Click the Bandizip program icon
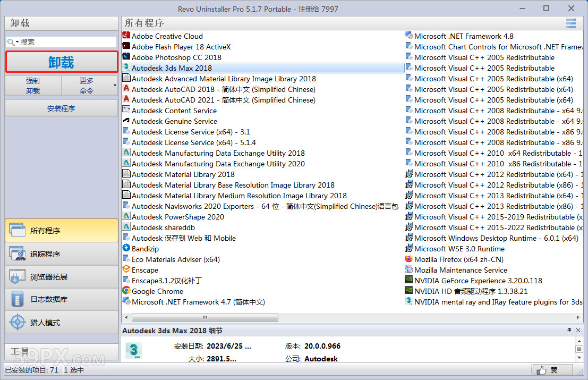This screenshot has height=380, width=588. [126, 248]
